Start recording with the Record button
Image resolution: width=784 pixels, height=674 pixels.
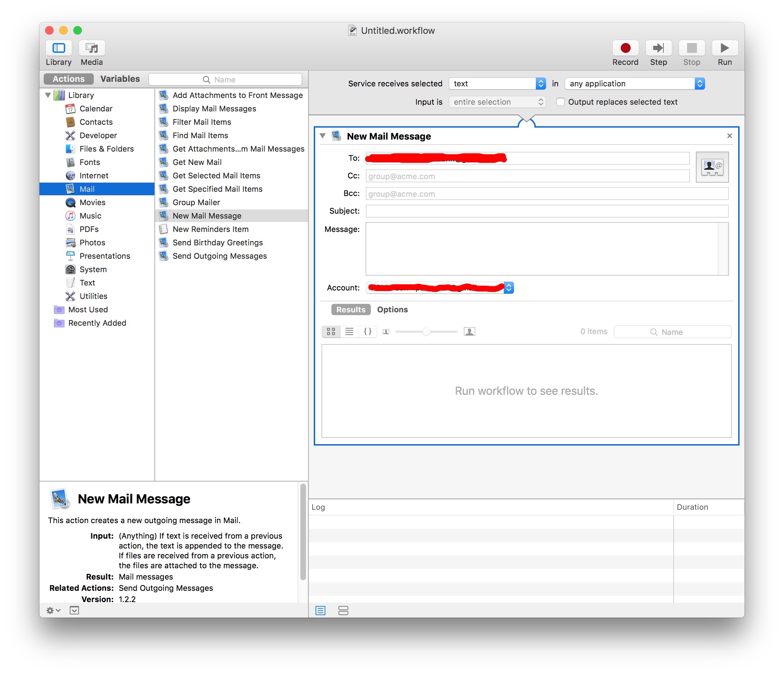point(625,48)
